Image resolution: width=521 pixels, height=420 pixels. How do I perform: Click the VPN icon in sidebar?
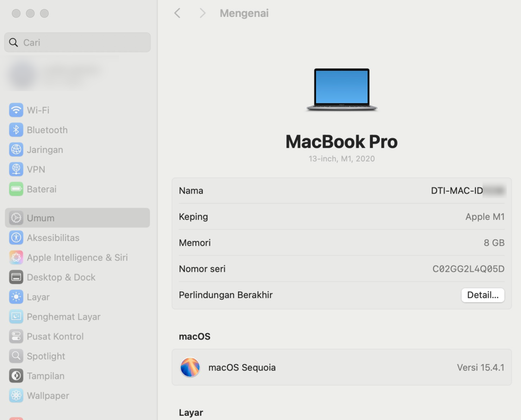(x=16, y=169)
